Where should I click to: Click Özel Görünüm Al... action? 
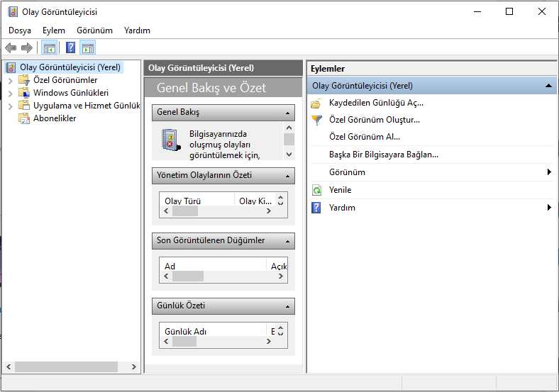click(365, 137)
